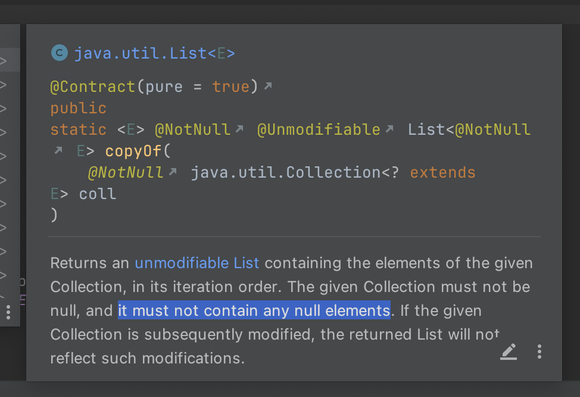The width and height of the screenshot is (580, 397).
Task: Open external arrow after @Contract(pure = true)
Action: pos(268,86)
